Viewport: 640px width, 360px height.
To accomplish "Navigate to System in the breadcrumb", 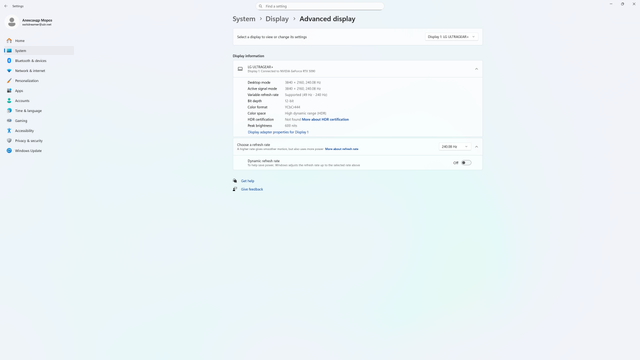I will click(x=244, y=19).
